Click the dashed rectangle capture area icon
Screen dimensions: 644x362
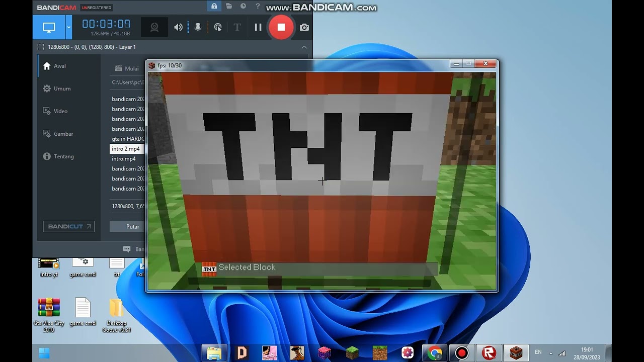pyautogui.click(x=41, y=47)
